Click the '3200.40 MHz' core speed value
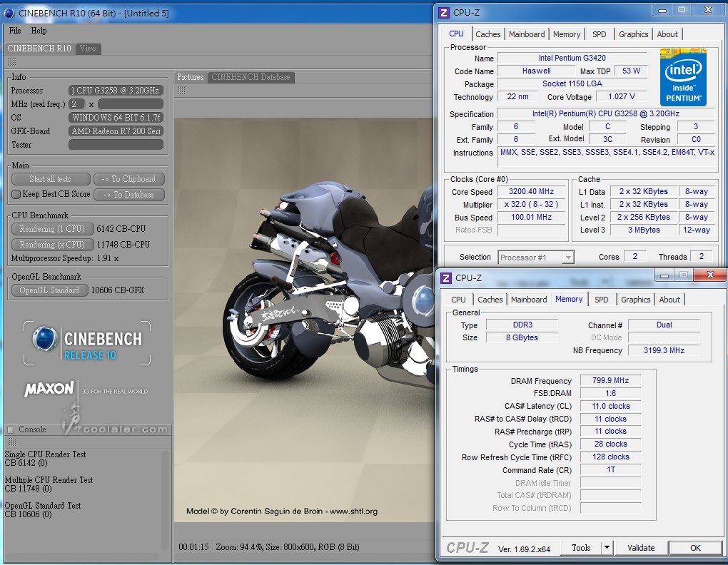The height and width of the screenshot is (565, 728). tap(531, 192)
